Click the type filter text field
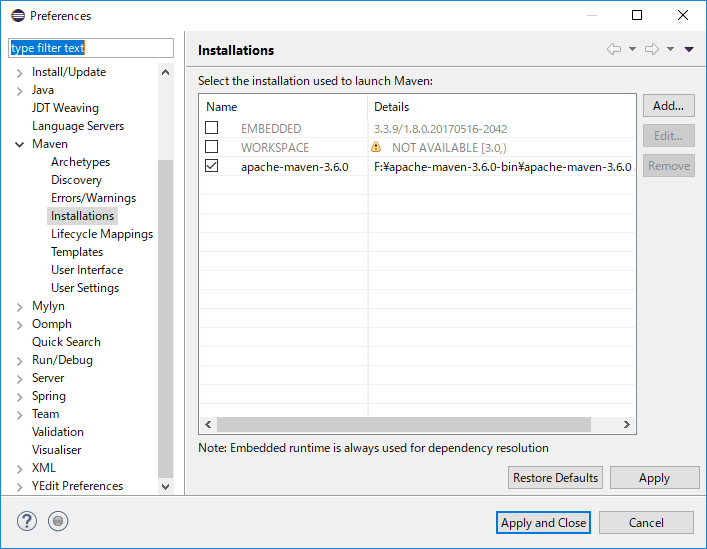 pyautogui.click(x=91, y=48)
